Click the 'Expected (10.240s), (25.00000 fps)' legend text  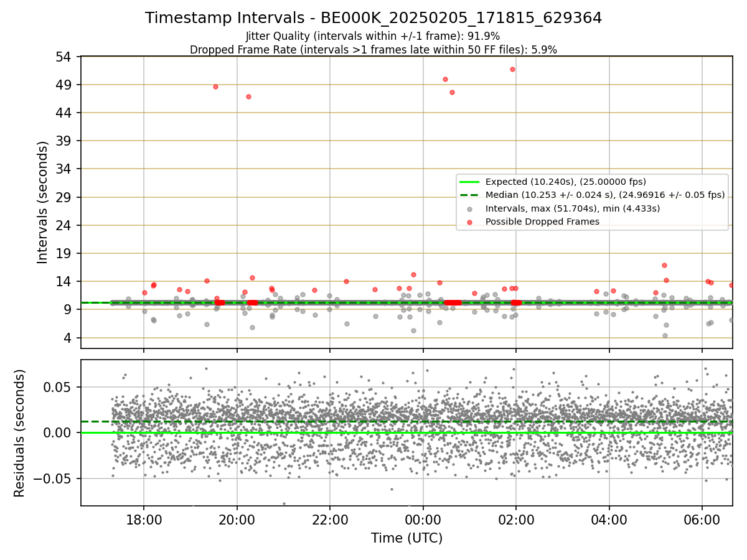[566, 182]
